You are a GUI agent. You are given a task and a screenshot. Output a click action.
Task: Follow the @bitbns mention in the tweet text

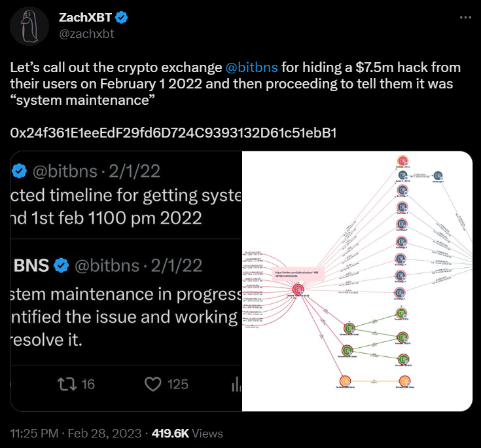[x=251, y=68]
